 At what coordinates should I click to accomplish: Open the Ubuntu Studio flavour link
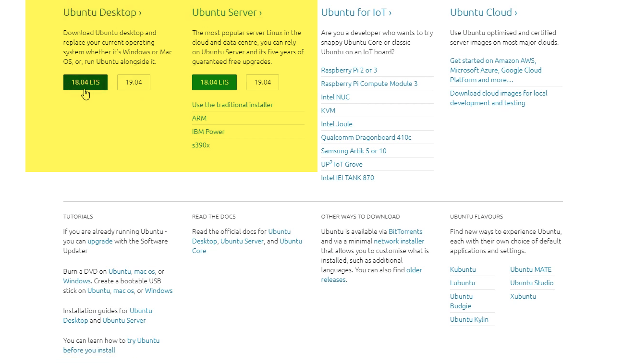(532, 283)
